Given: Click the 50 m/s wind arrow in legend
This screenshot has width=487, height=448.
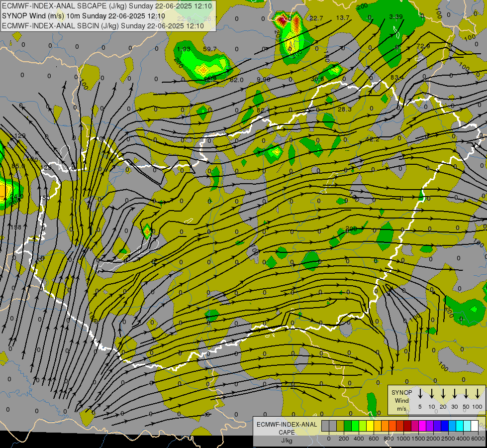Looking at the screenshot, I should pos(466,394).
